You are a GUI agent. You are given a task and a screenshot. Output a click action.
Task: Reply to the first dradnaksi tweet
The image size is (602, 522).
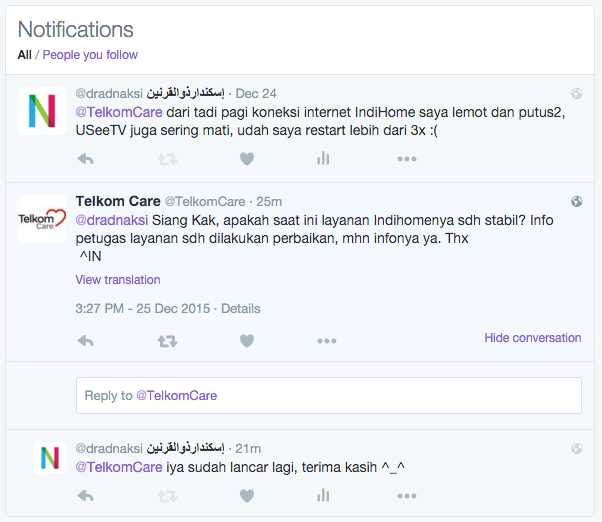click(x=86, y=159)
